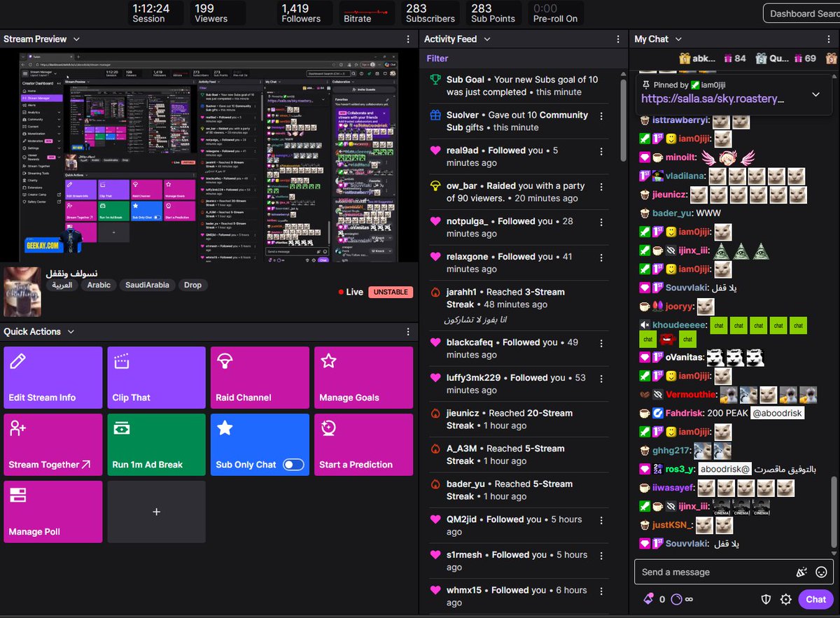Launch the Stream Together quick action
Viewport: 840px width, 618px height.
coord(52,444)
